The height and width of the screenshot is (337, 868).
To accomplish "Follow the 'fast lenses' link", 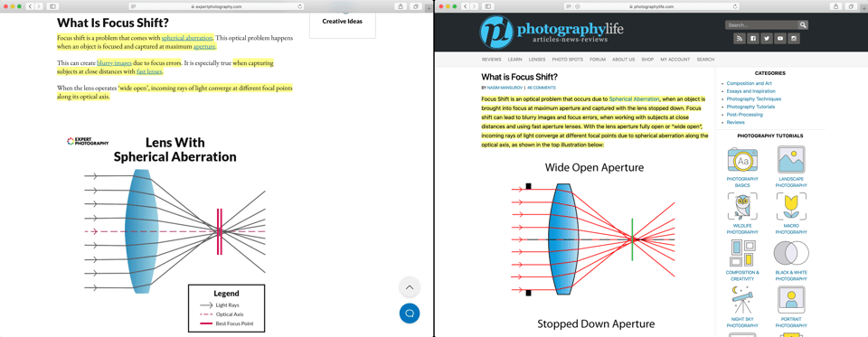I will point(149,71).
